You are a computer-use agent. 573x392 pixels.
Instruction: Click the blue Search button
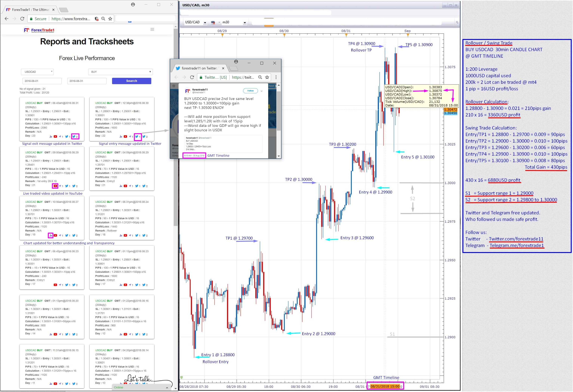tap(132, 81)
